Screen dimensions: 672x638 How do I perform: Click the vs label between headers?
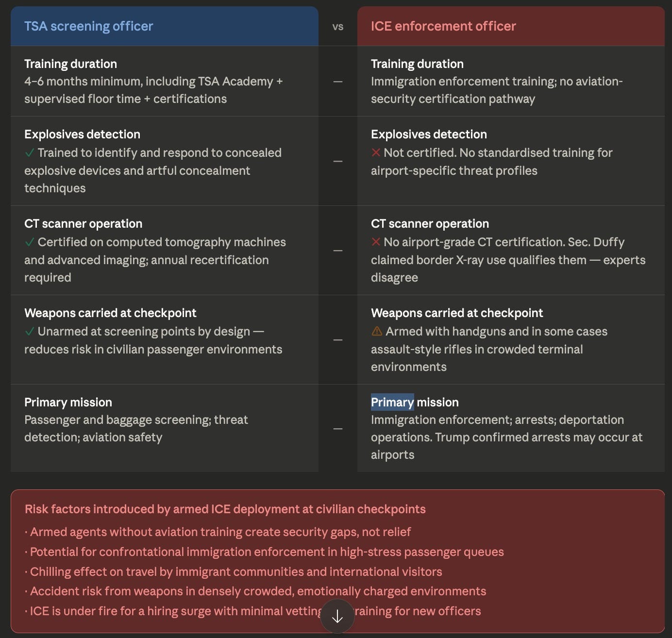point(338,27)
